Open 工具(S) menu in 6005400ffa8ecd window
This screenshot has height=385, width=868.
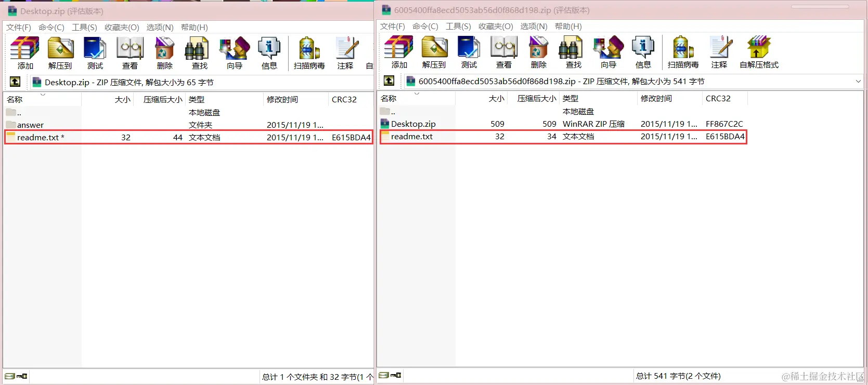click(458, 26)
